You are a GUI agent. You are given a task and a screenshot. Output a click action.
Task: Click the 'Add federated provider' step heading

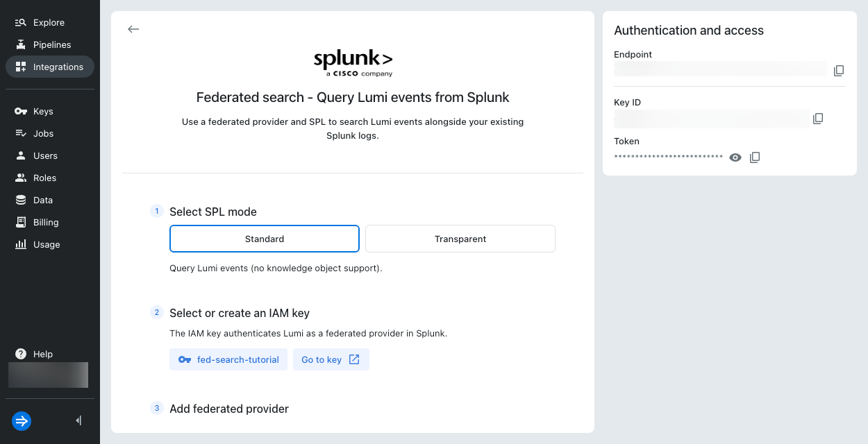[229, 409]
